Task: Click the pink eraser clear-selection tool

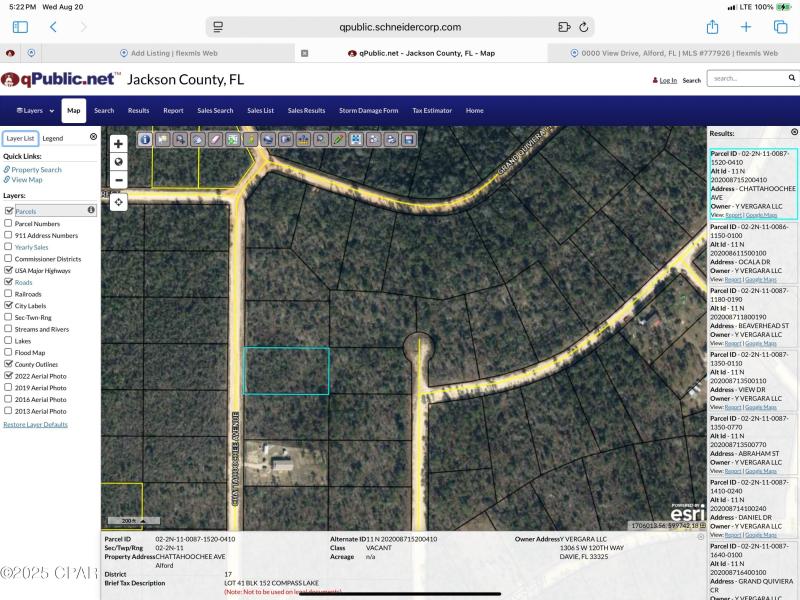Action: (215, 139)
